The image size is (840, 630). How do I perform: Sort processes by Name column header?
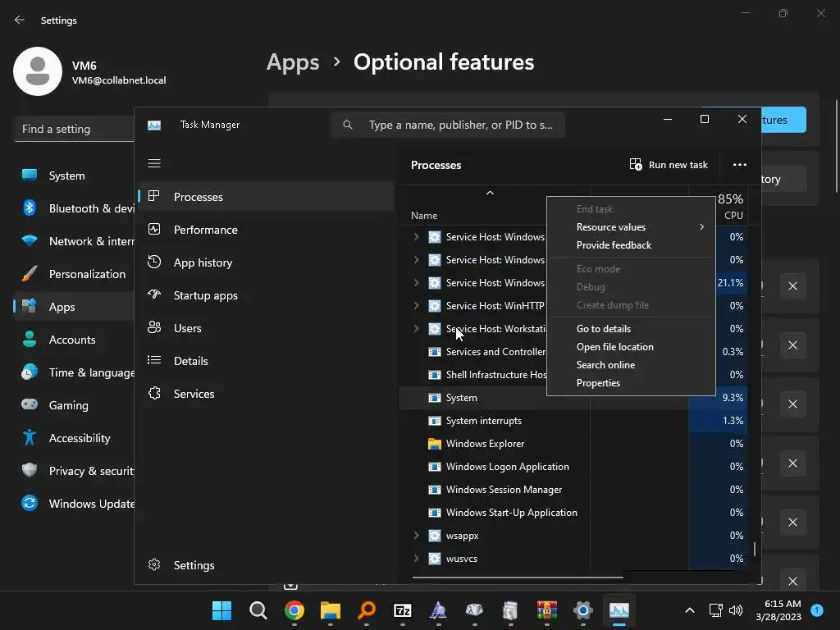[x=424, y=216]
